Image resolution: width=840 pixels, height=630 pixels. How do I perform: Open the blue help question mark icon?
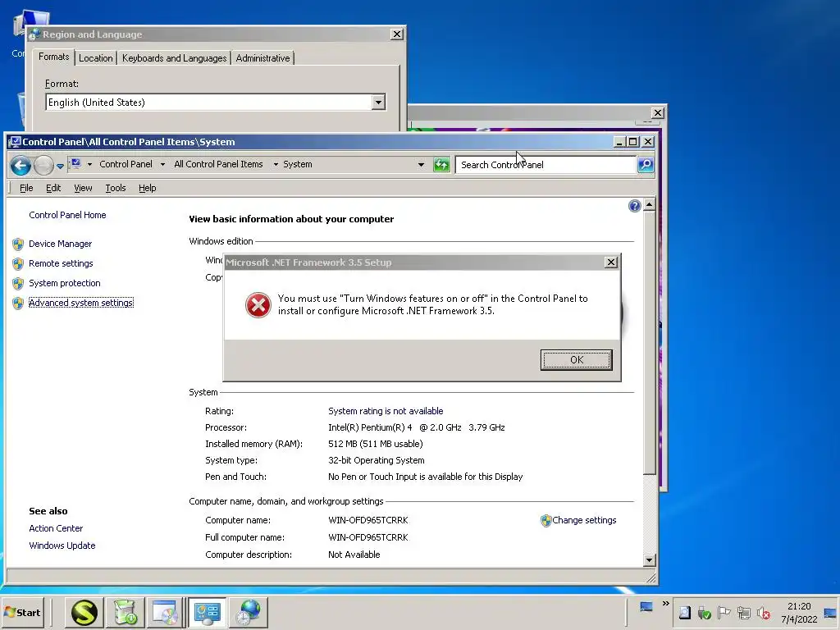634,206
